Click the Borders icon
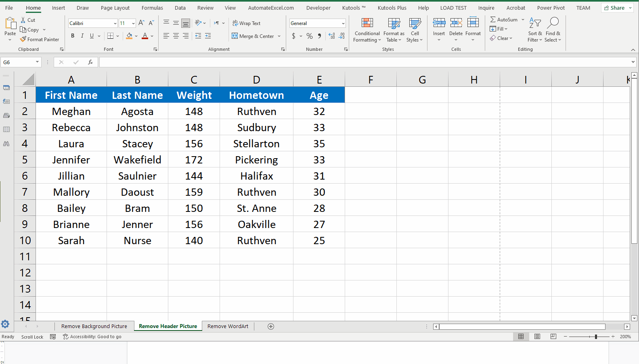The height and width of the screenshot is (364, 639). pos(110,36)
